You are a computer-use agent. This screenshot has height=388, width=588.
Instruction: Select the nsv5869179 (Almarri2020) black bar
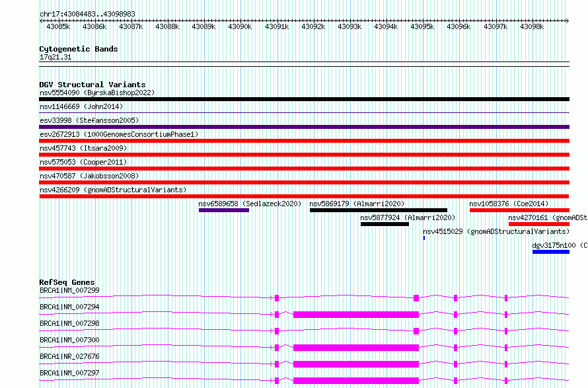coord(379,210)
